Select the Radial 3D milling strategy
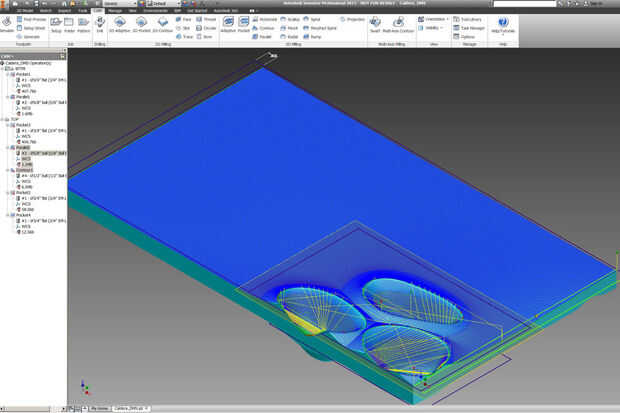Image resolution: width=620 pixels, height=413 pixels. click(x=289, y=37)
